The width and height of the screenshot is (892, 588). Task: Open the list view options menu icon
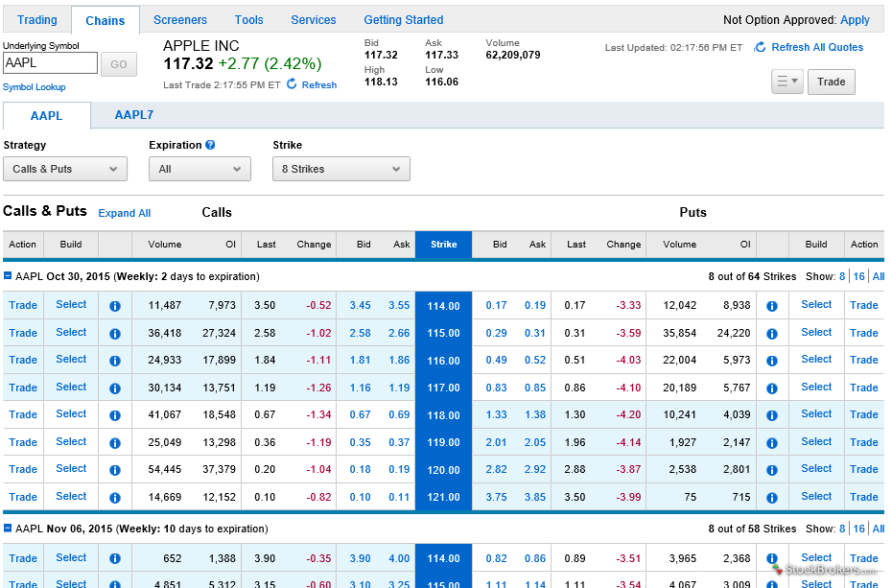point(786,82)
